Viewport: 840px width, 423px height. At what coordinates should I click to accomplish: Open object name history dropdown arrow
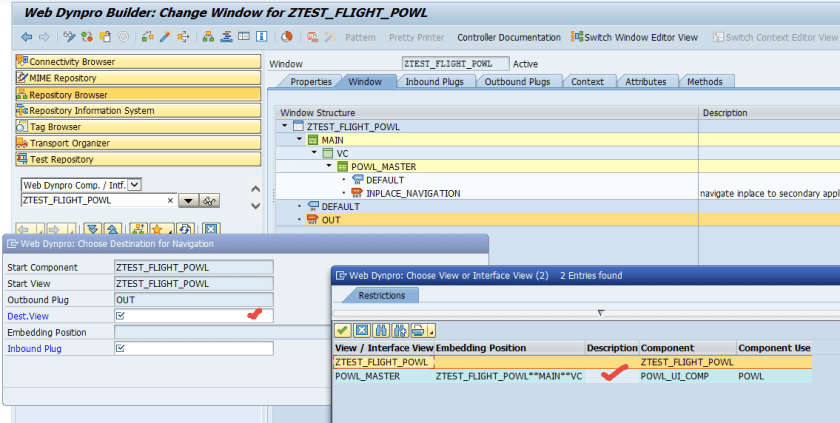(188, 201)
